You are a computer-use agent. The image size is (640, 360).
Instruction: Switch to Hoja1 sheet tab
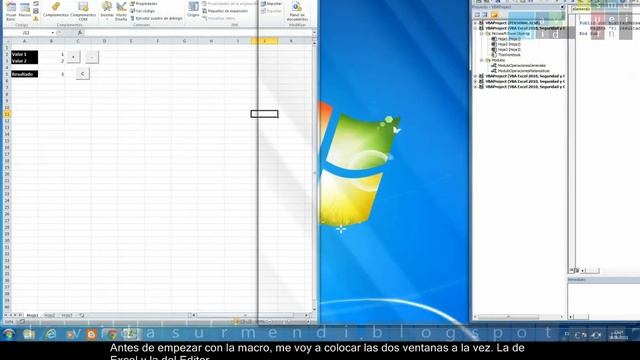coord(32,316)
